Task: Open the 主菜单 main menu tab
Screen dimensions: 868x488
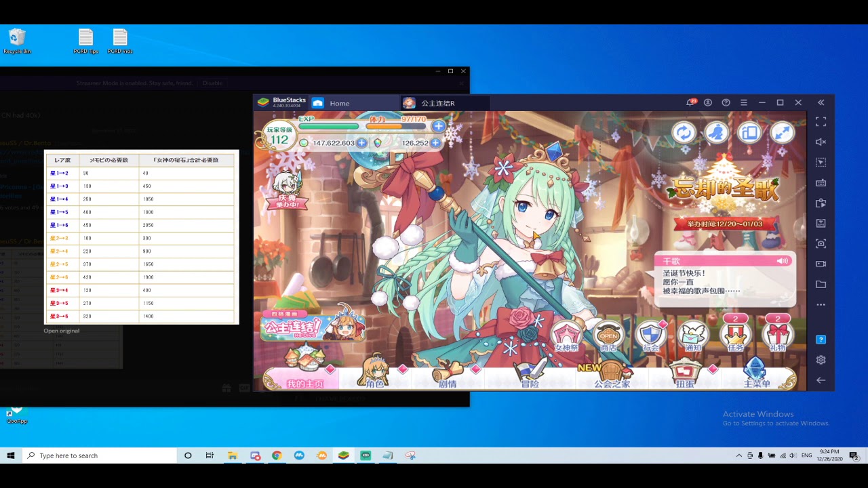Action: [757, 373]
